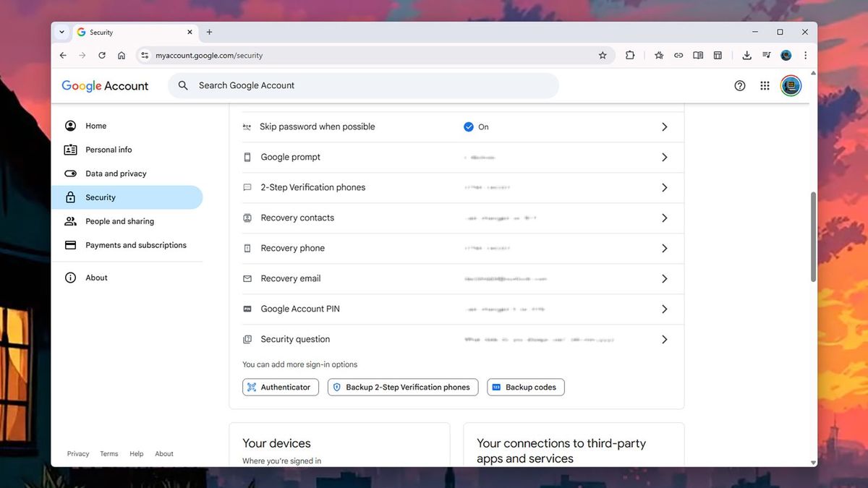Open a new browser tab
868x488 pixels.
[x=209, y=32]
